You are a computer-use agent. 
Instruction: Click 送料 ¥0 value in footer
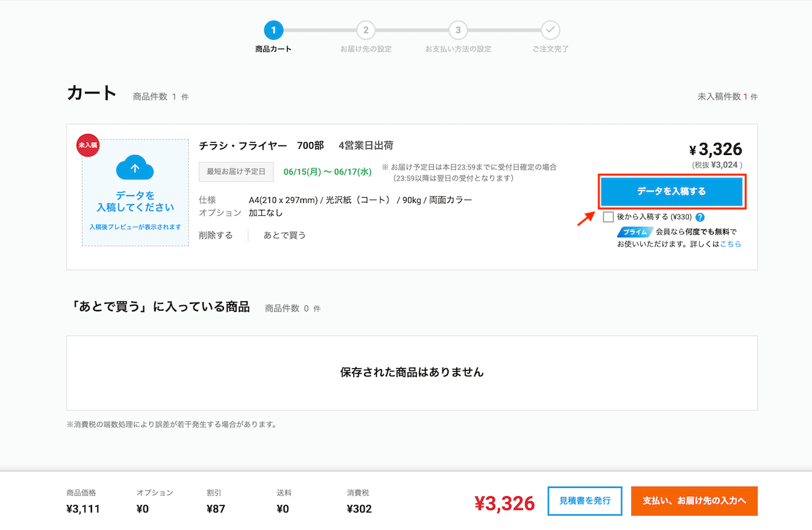click(x=283, y=508)
